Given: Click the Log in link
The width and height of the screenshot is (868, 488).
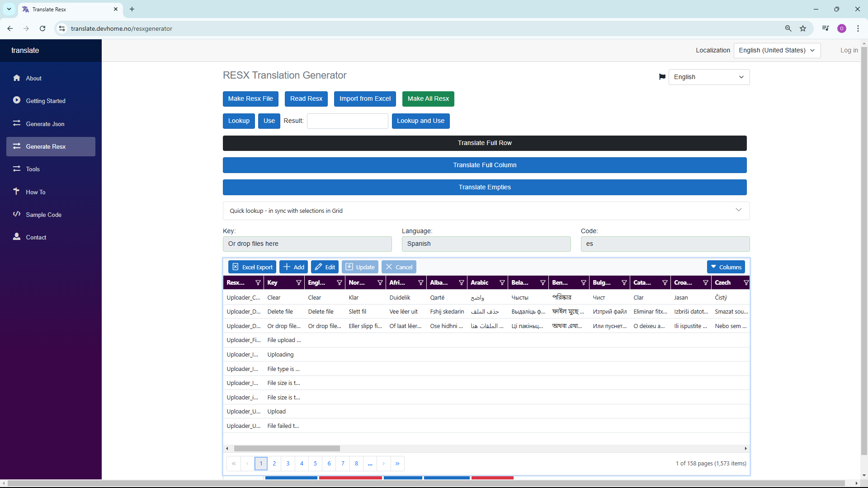Looking at the screenshot, I should click(849, 50).
